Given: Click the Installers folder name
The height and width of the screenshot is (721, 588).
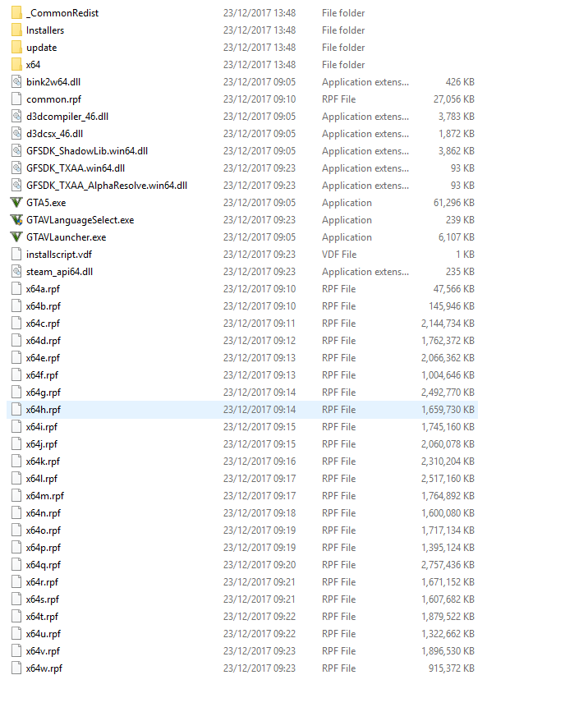Looking at the screenshot, I should point(45,30).
